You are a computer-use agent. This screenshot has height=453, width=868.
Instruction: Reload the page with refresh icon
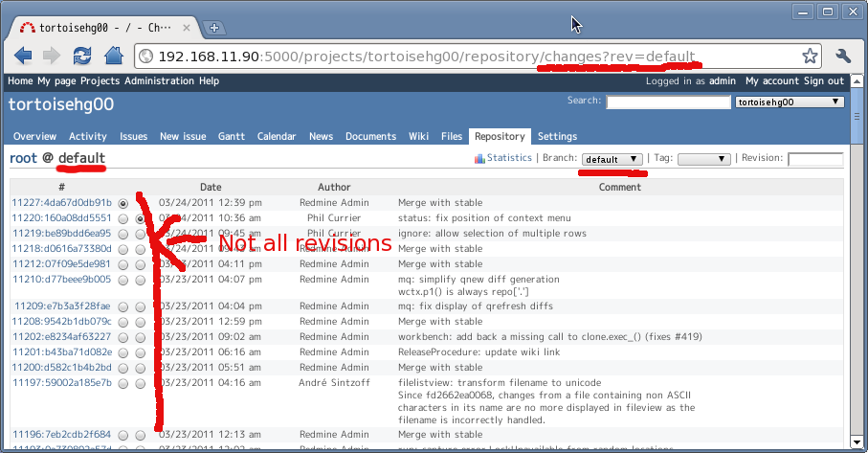(82, 56)
